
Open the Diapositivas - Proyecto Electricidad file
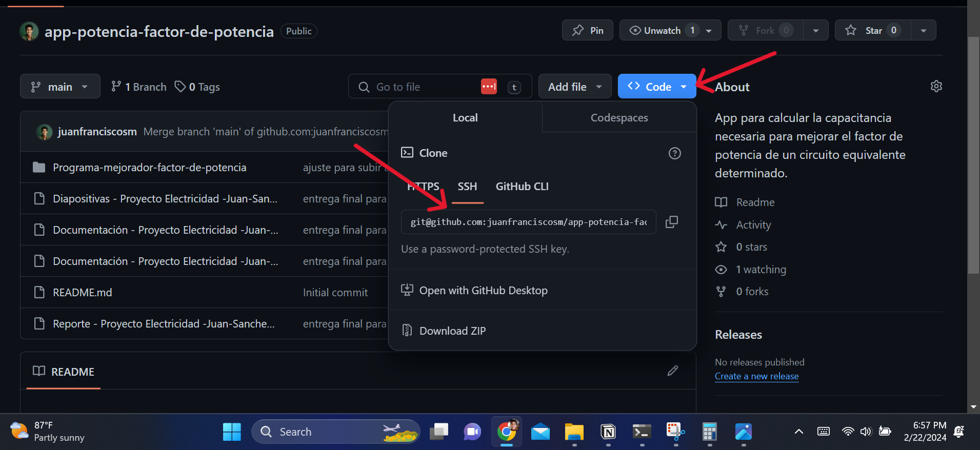point(165,199)
